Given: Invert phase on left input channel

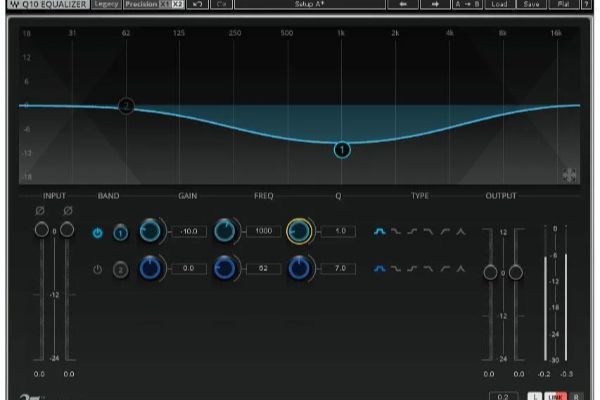Looking at the screenshot, I should pyautogui.click(x=40, y=210).
